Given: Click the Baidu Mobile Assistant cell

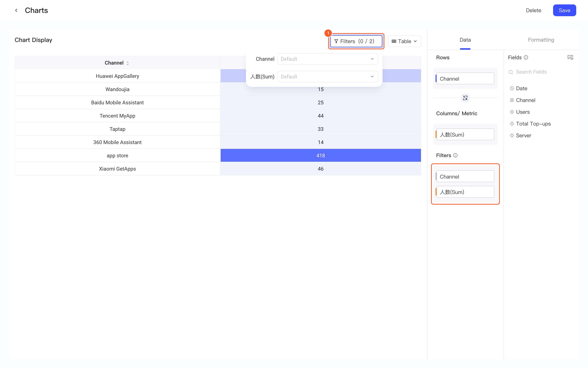Looking at the screenshot, I should [118, 102].
